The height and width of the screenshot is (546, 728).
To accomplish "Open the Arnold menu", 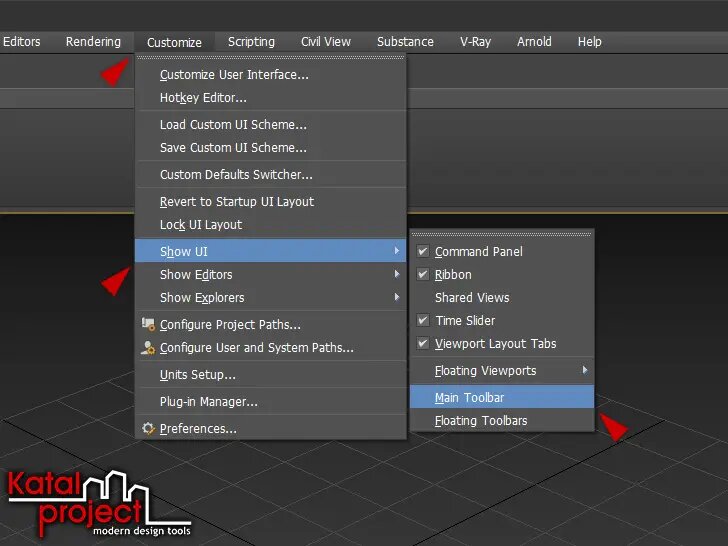I will (534, 42).
